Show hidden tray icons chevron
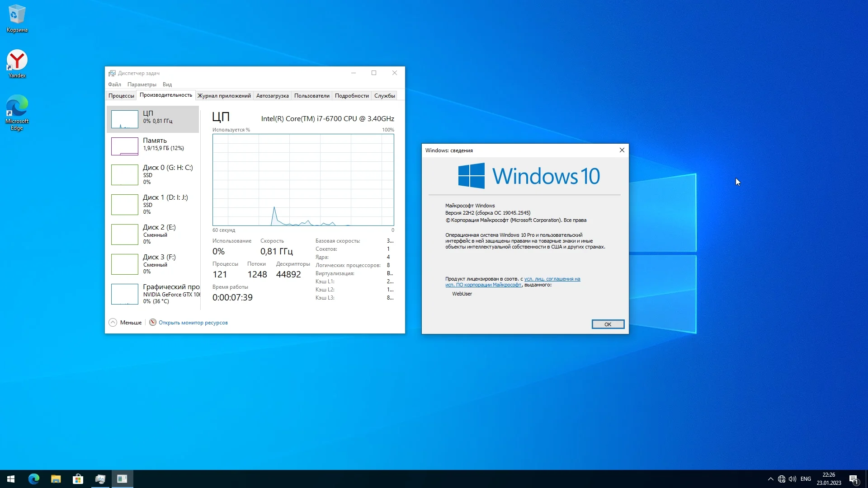868x488 pixels. tap(770, 479)
